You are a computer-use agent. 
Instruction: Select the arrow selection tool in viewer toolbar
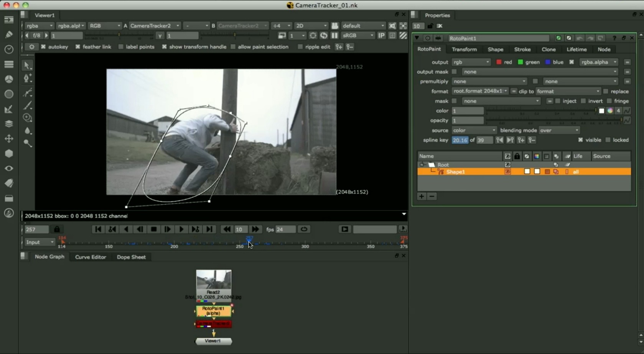(27, 65)
